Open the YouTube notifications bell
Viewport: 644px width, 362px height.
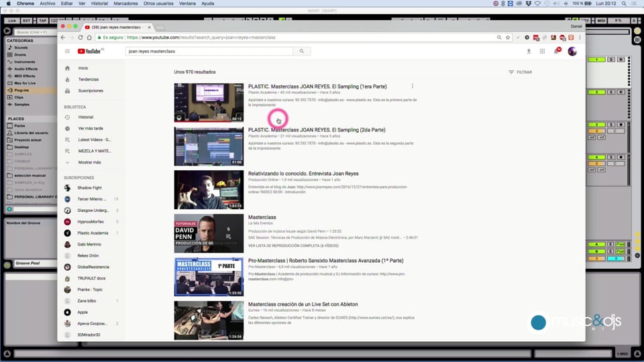pos(556,52)
